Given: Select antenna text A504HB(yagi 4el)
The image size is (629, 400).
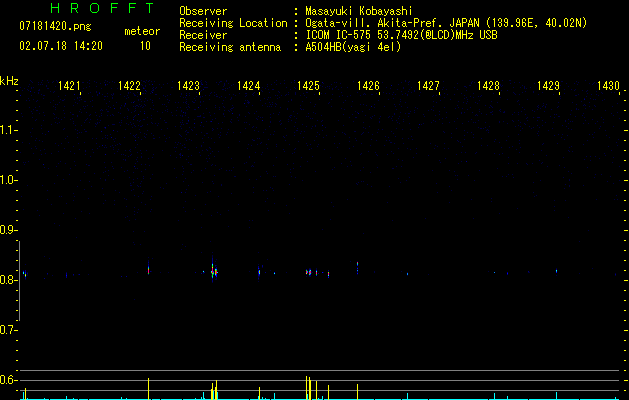Looking at the screenshot, I should (x=353, y=47).
